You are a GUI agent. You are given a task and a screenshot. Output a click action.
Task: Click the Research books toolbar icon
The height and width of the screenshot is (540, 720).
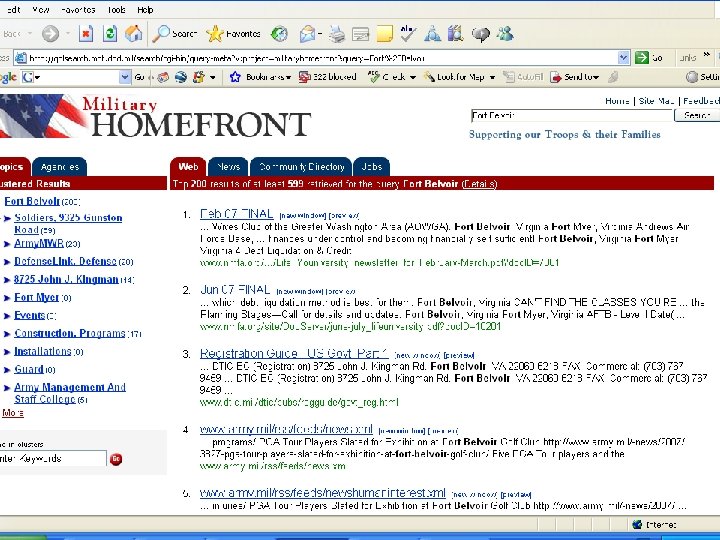click(x=455, y=34)
